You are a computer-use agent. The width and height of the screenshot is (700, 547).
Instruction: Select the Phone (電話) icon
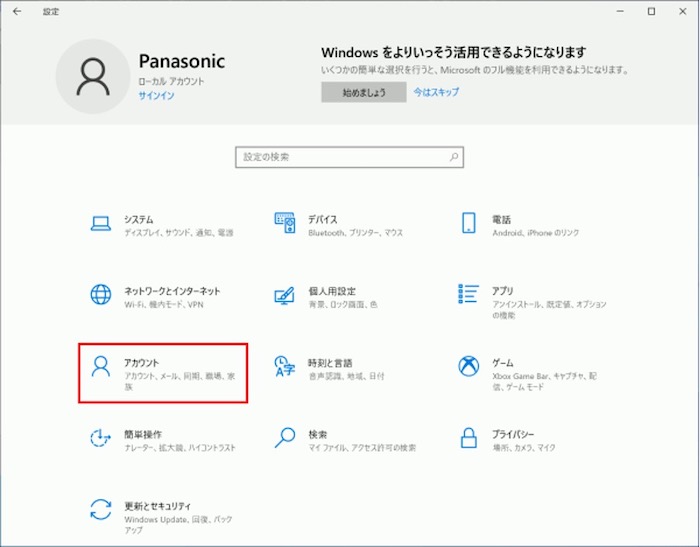click(x=468, y=223)
